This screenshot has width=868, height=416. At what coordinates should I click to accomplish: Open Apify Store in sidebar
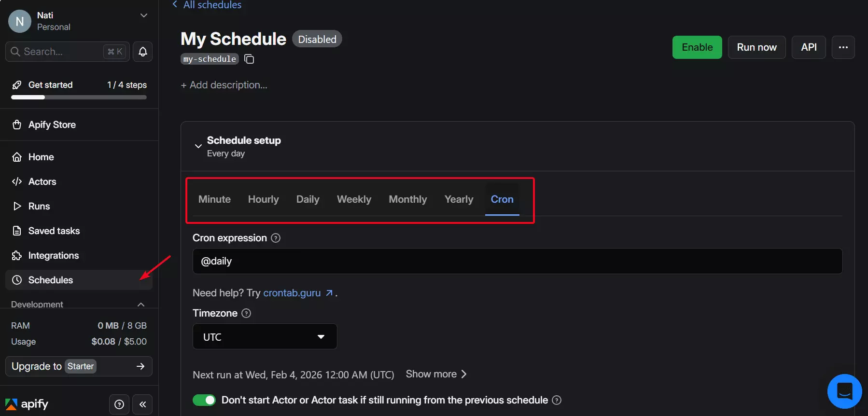[x=79, y=125]
